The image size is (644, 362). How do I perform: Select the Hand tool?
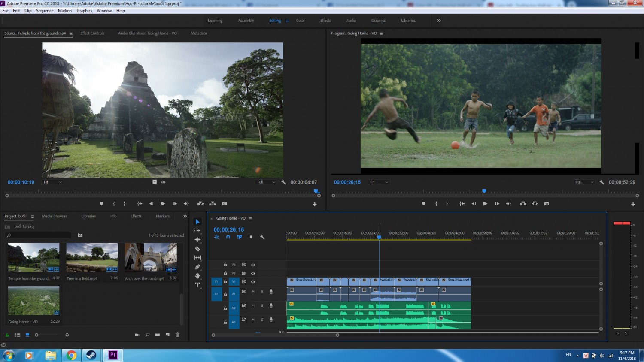pyautogui.click(x=197, y=276)
